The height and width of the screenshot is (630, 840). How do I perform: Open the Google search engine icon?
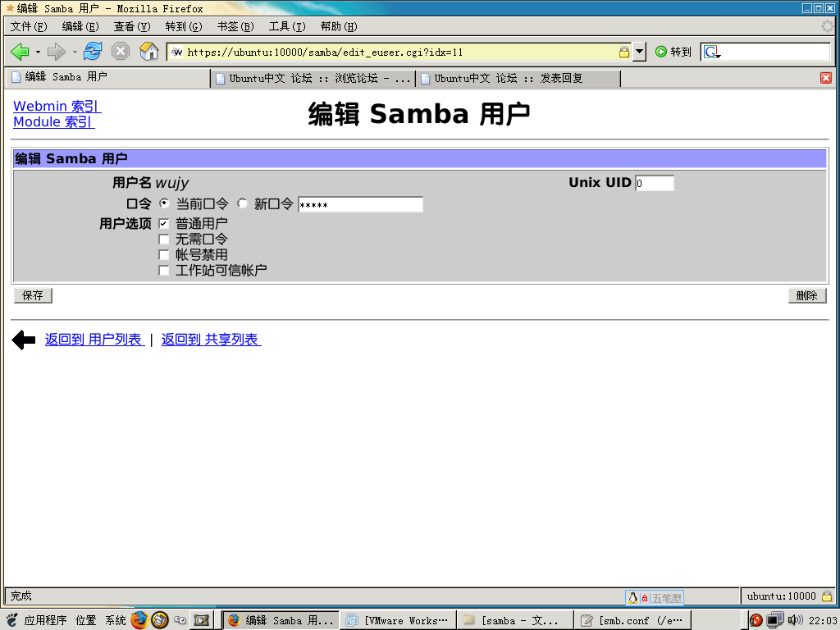(x=712, y=52)
